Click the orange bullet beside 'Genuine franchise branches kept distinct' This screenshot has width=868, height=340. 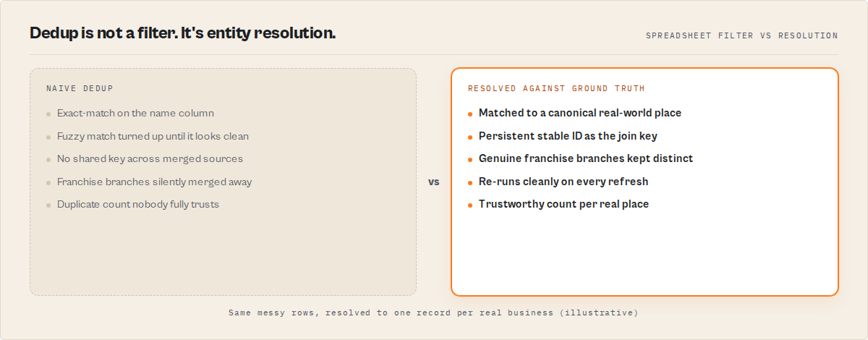point(470,160)
